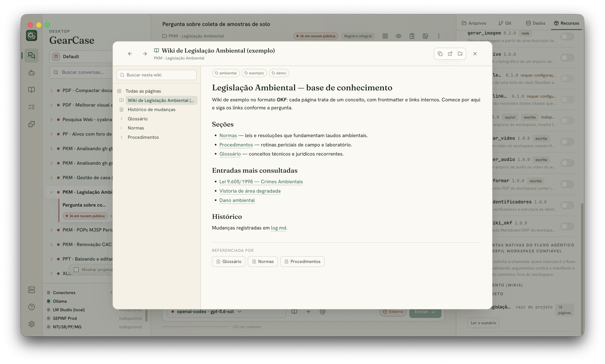Click the image icon in chat header
Viewport: 605px width, 364px height.
click(426, 36)
